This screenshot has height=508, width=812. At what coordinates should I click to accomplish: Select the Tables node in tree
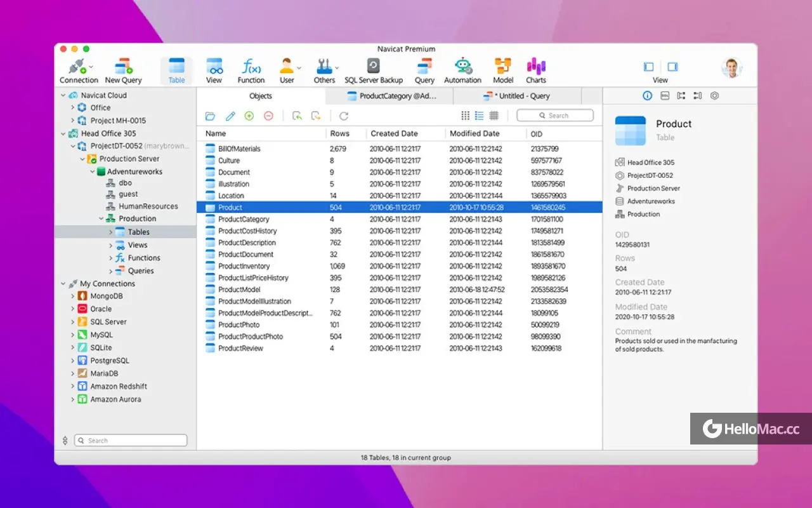126,232
